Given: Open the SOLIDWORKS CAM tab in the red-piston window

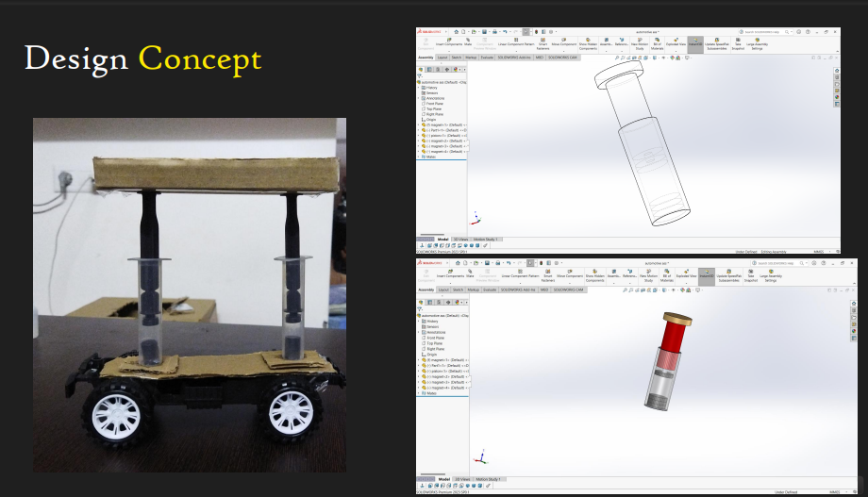Looking at the screenshot, I should 569,290.
